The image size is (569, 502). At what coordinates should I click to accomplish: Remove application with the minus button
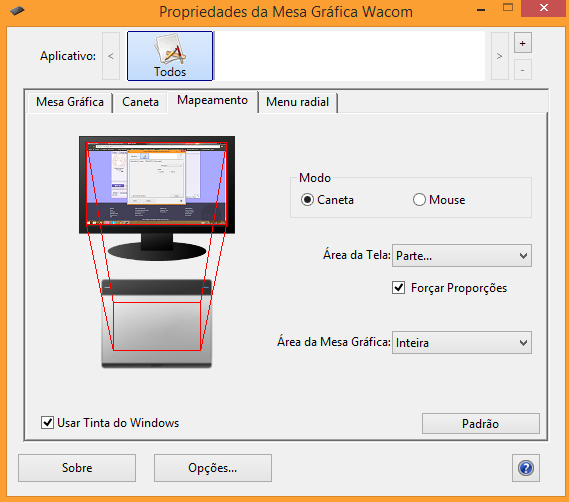click(x=523, y=70)
